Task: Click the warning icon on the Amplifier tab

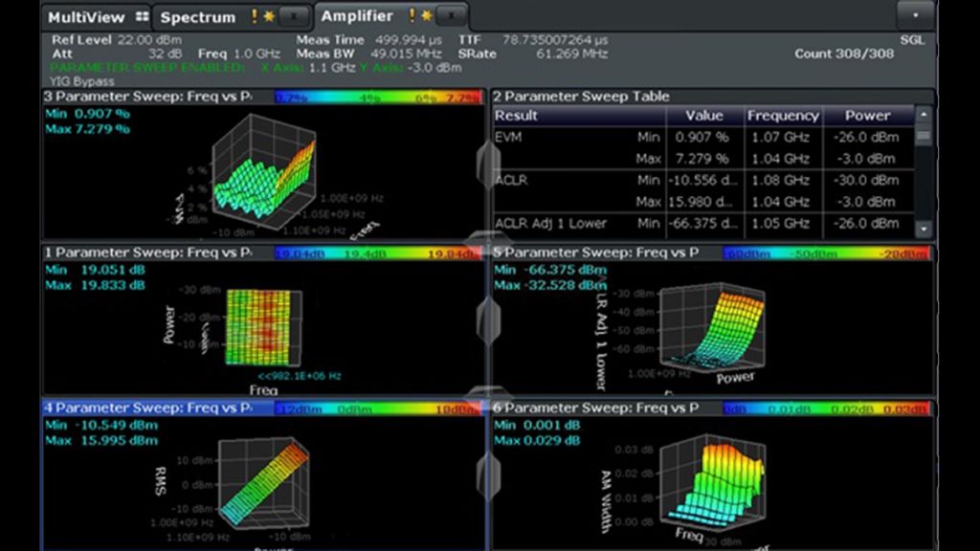Action: click(413, 16)
